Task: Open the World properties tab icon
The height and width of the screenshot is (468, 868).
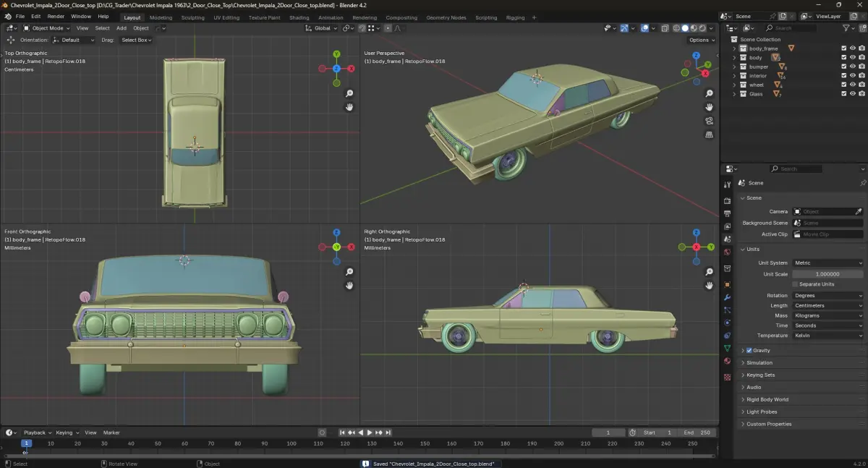Action: 727,252
